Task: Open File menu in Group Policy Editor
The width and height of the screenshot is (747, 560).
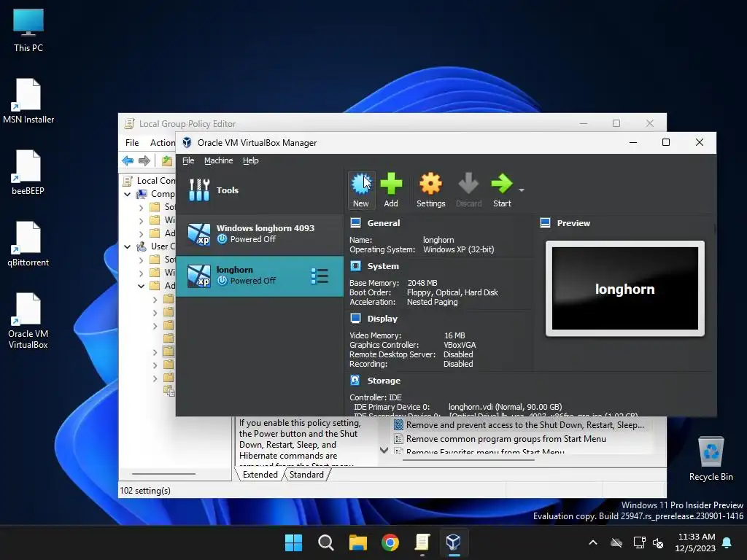Action: point(132,142)
